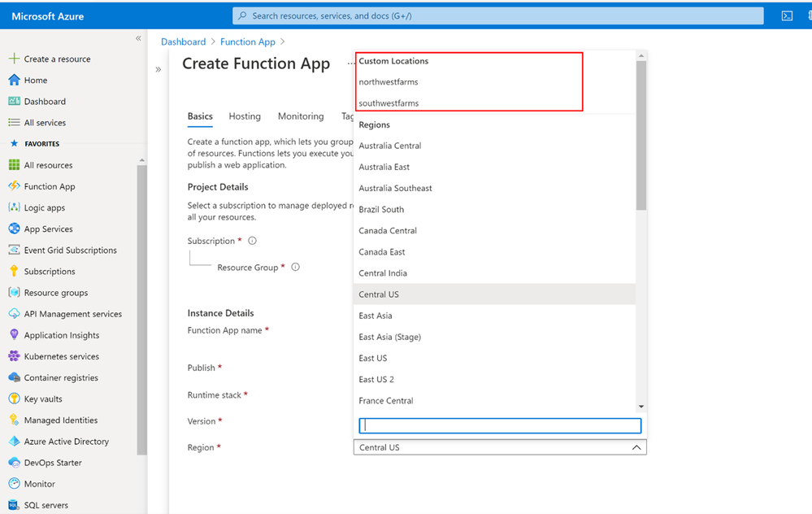Open Managed Identities in favorites

tap(61, 420)
